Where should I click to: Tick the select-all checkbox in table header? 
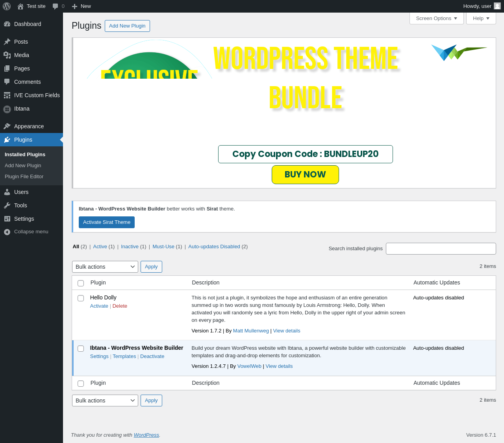pyautogui.click(x=81, y=283)
